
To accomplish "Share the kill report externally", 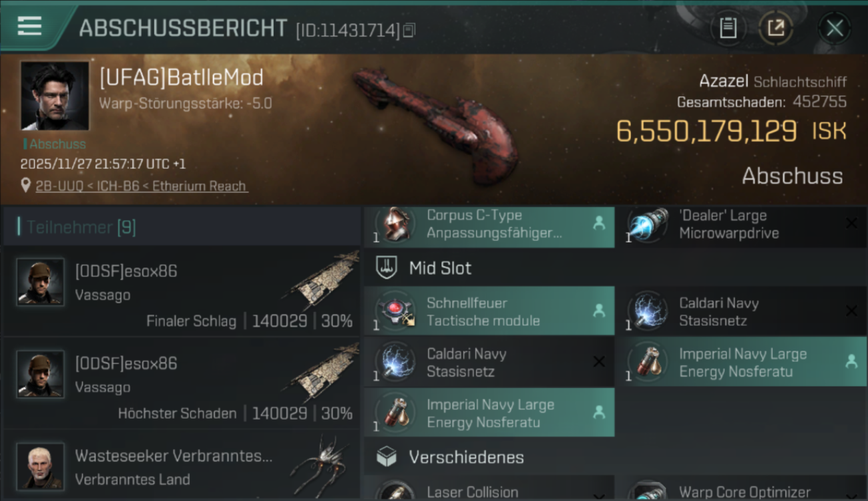I will (x=776, y=28).
